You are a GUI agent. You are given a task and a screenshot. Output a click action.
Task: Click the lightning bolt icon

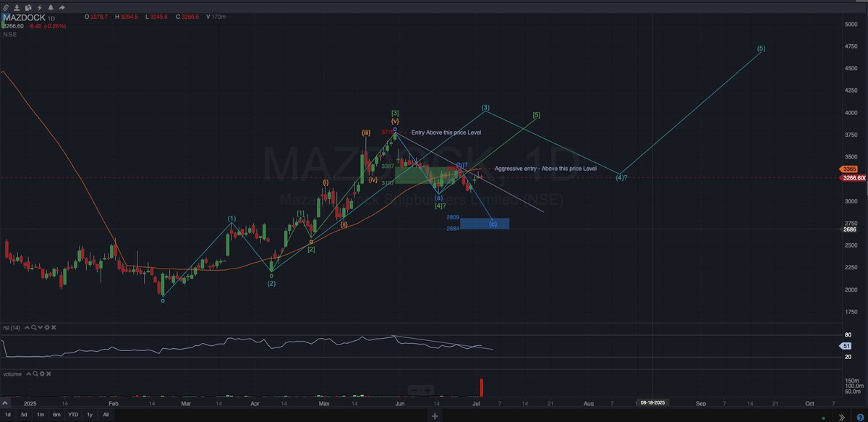click(39, 7)
